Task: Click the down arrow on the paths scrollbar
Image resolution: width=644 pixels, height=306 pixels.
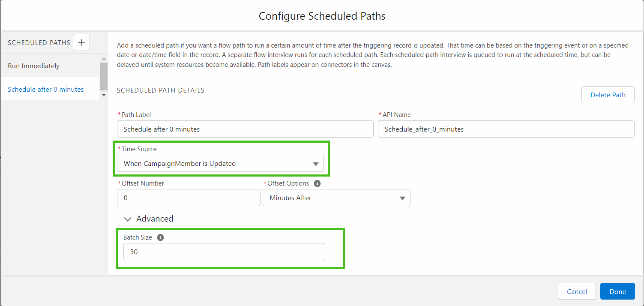Action: coord(103,95)
